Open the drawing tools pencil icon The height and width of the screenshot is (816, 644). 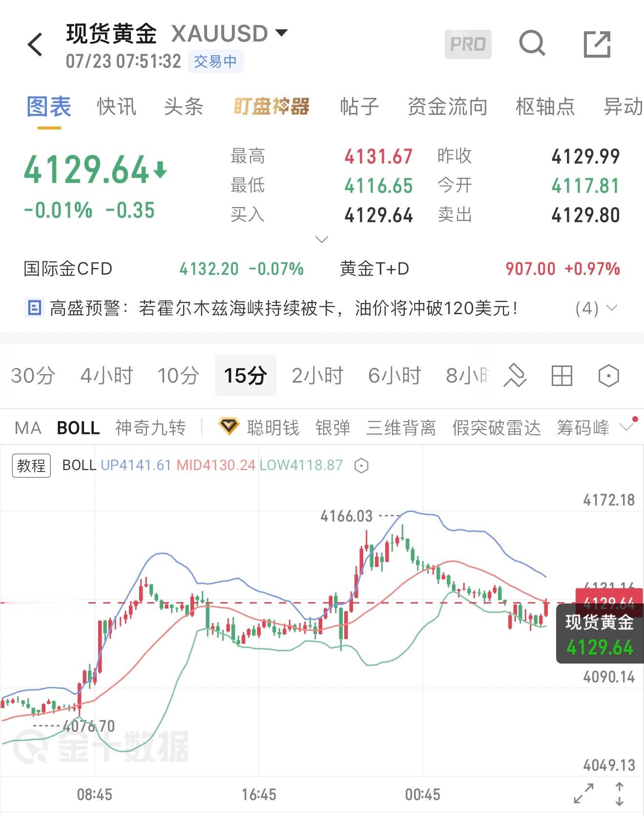coord(515,376)
